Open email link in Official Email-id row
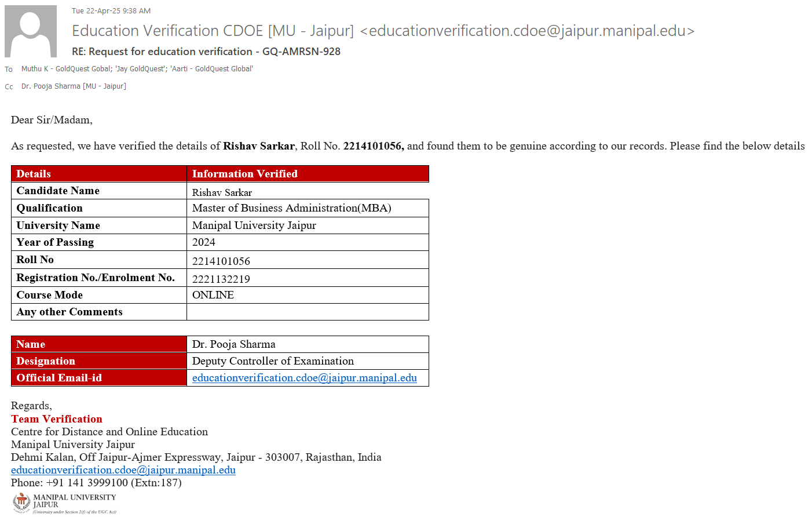The width and height of the screenshot is (812, 517). 304,378
